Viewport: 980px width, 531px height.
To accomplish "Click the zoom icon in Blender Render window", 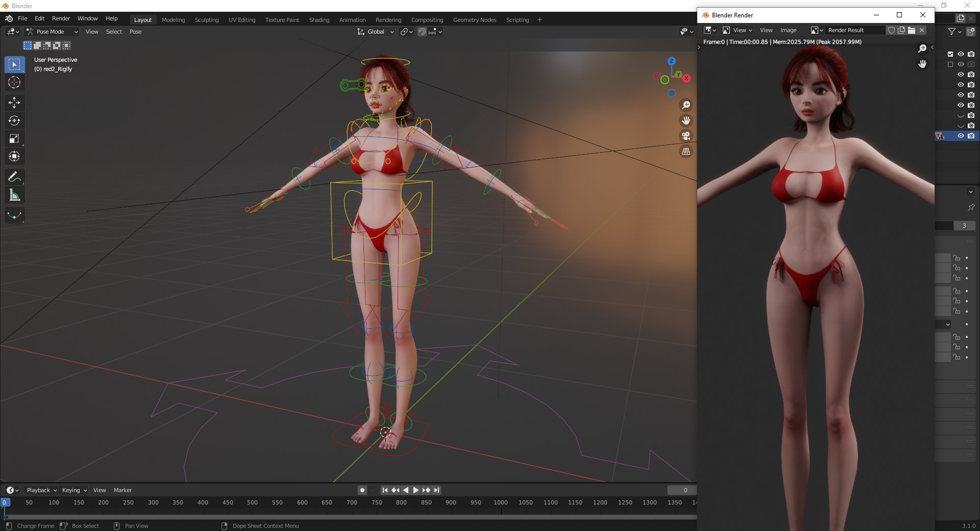I will pyautogui.click(x=922, y=49).
